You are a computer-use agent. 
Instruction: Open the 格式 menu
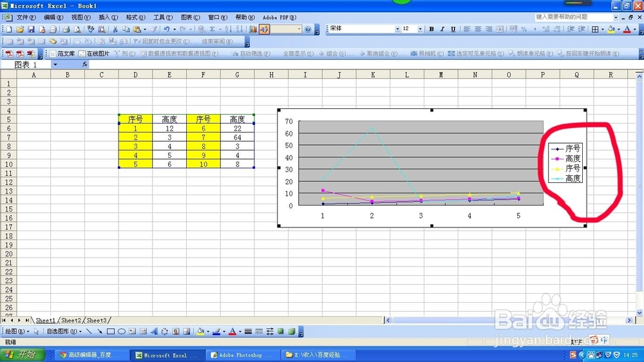[x=135, y=17]
